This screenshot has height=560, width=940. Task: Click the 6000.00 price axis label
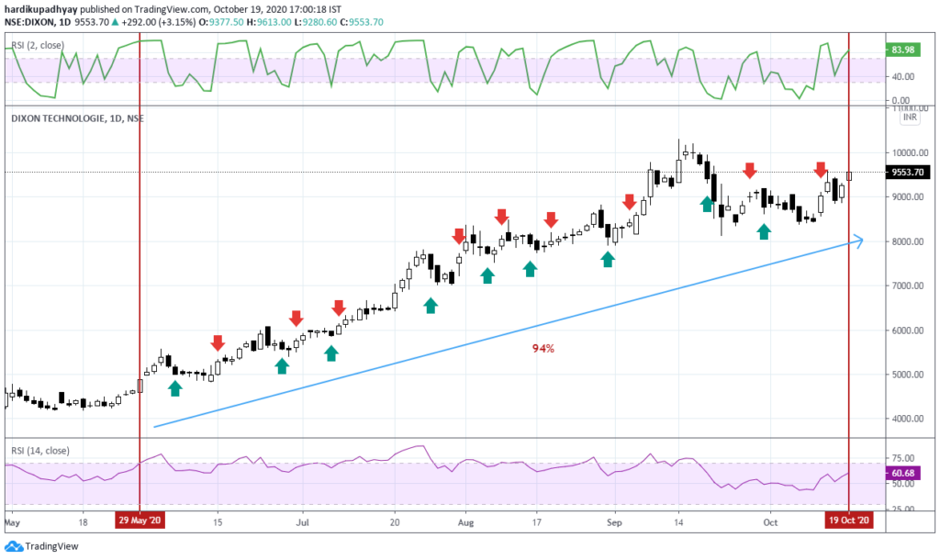[x=908, y=330]
